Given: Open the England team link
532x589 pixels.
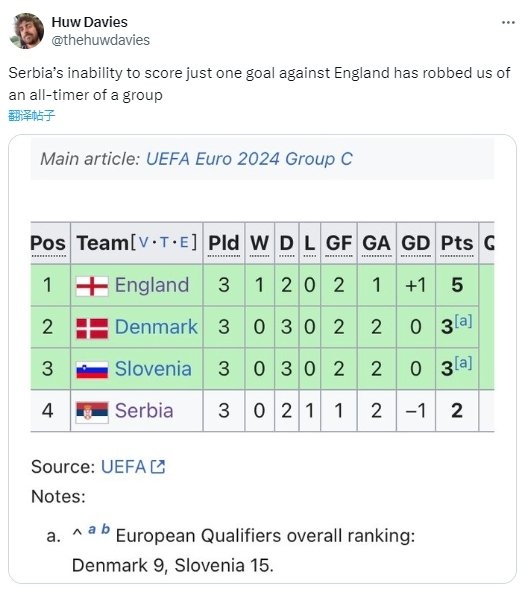Looking at the screenshot, I should coord(152,285).
